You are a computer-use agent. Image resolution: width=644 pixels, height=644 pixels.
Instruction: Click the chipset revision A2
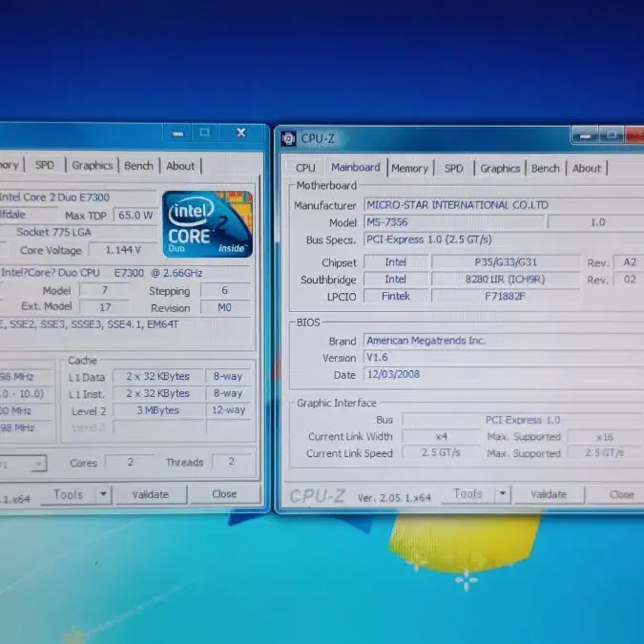(x=629, y=262)
